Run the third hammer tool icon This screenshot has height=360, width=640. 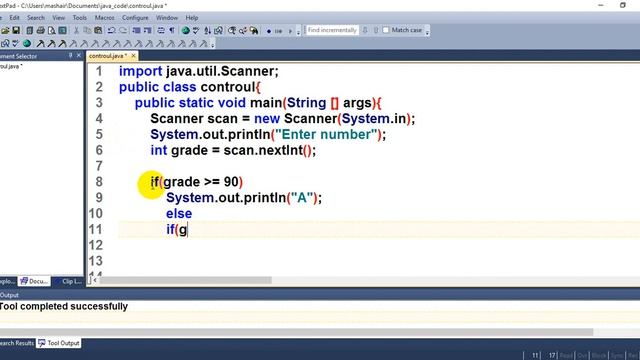point(62,44)
